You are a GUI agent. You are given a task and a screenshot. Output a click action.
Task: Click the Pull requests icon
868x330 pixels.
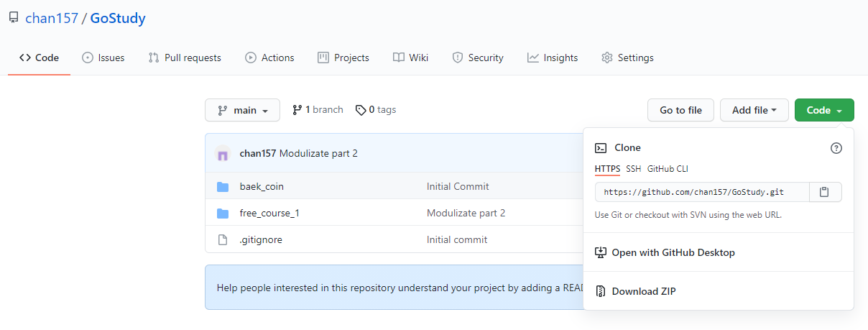pos(154,58)
